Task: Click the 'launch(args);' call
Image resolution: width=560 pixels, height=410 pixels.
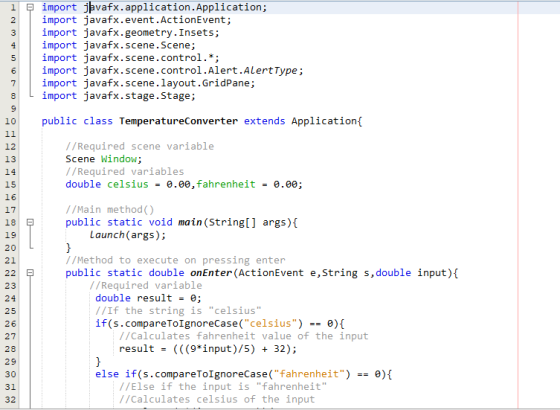Action: (x=128, y=235)
